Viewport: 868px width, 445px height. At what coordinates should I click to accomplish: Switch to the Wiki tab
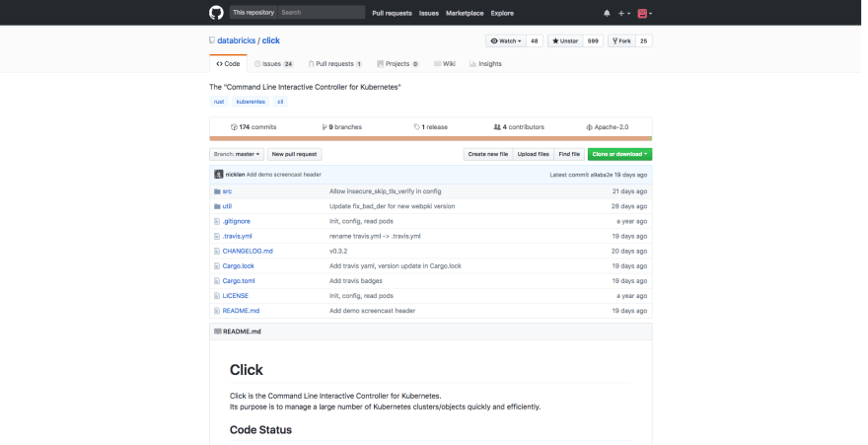[445, 64]
